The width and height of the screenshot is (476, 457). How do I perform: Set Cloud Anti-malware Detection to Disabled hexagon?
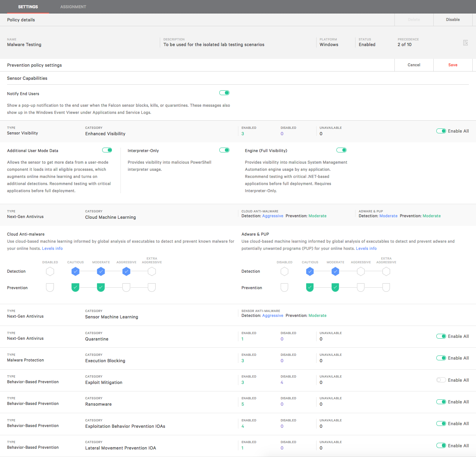click(50, 271)
